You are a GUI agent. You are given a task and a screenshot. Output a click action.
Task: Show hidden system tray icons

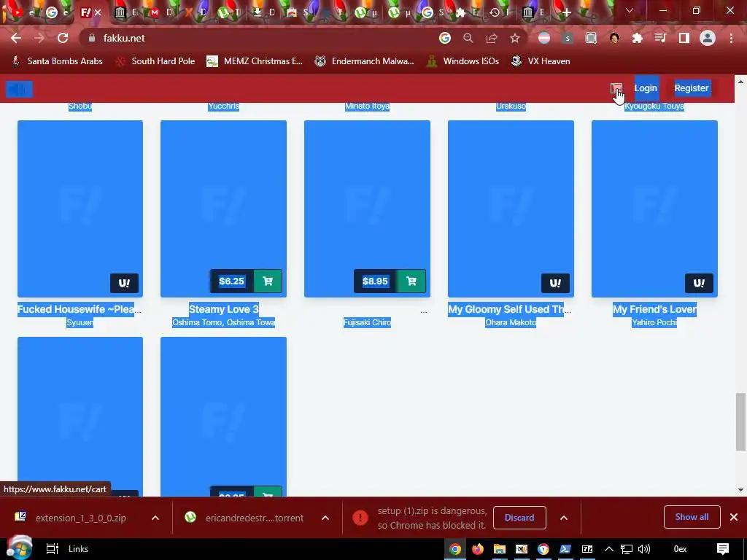tap(609, 549)
